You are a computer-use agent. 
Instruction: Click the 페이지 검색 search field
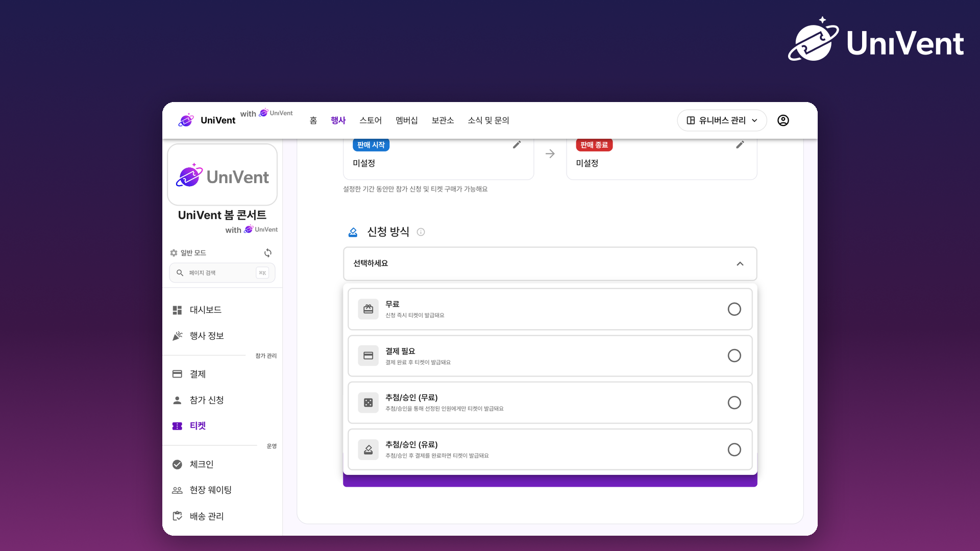[222, 273]
